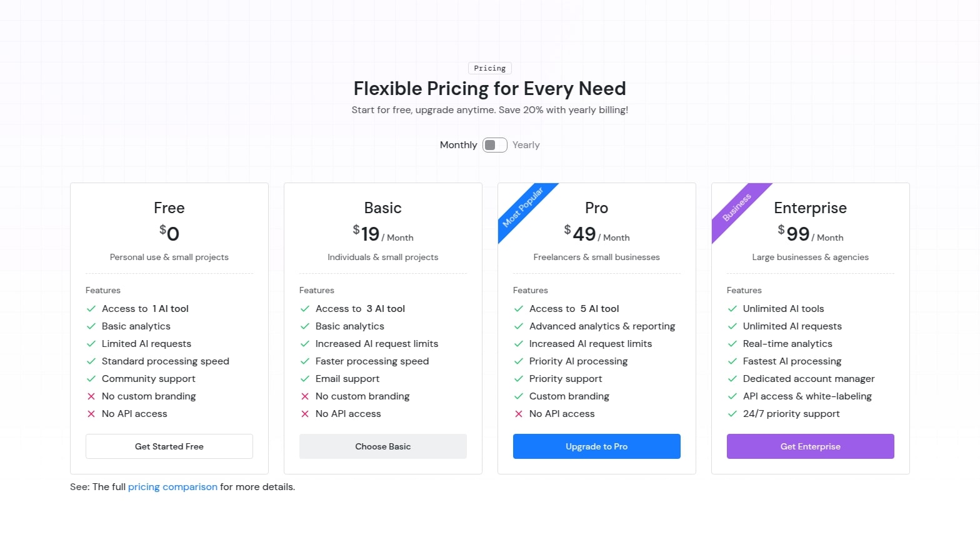The image size is (980, 542).
Task: Select the Monthly billing label
Action: tap(458, 145)
